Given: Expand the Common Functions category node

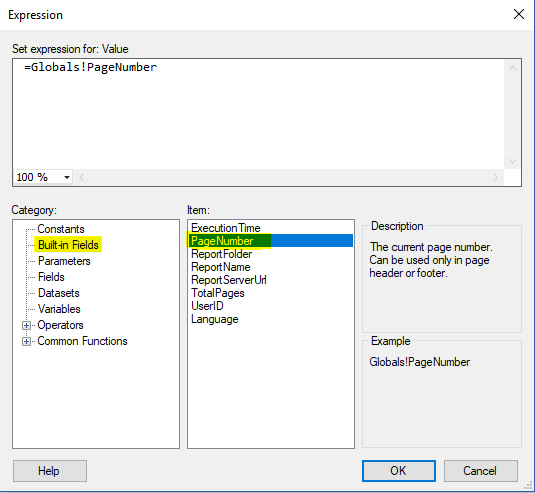Looking at the screenshot, I should coord(26,341).
